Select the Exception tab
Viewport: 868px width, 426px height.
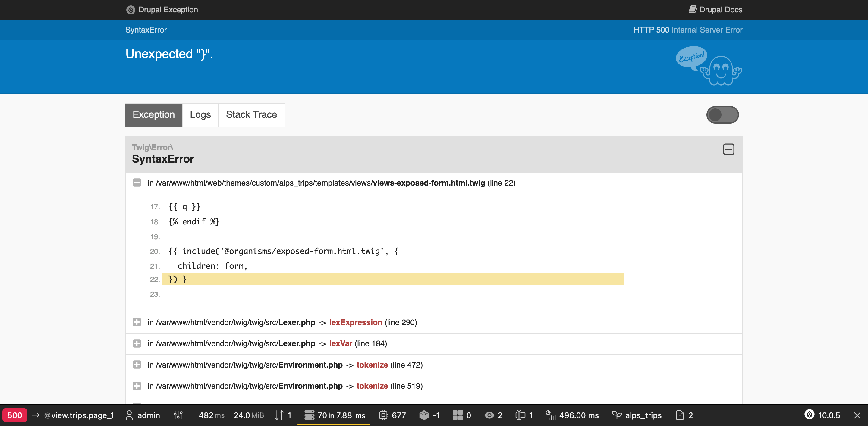[154, 115]
